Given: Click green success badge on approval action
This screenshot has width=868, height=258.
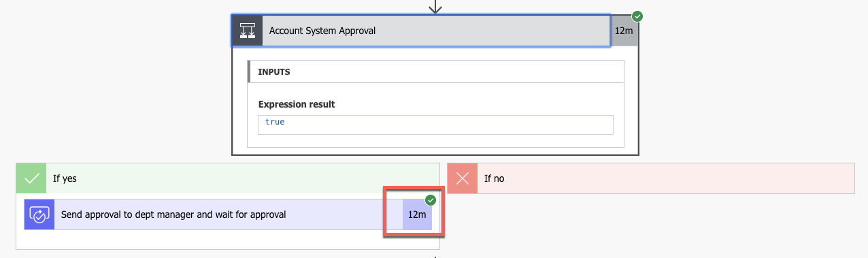Looking at the screenshot, I should click(x=431, y=200).
